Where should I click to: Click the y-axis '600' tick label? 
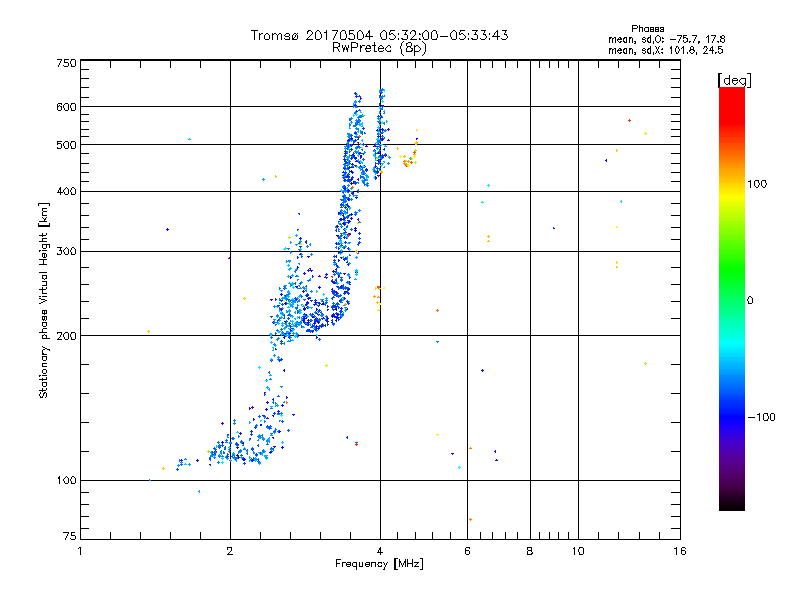pyautogui.click(x=66, y=107)
